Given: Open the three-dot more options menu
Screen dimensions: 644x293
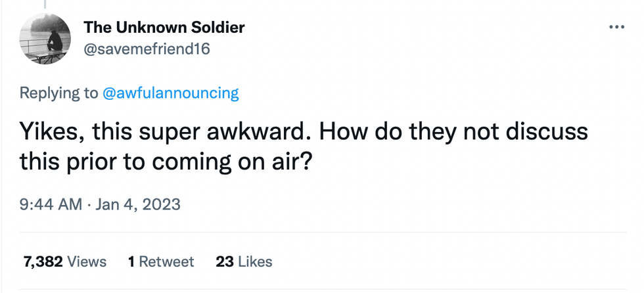Looking at the screenshot, I should pos(616,28).
